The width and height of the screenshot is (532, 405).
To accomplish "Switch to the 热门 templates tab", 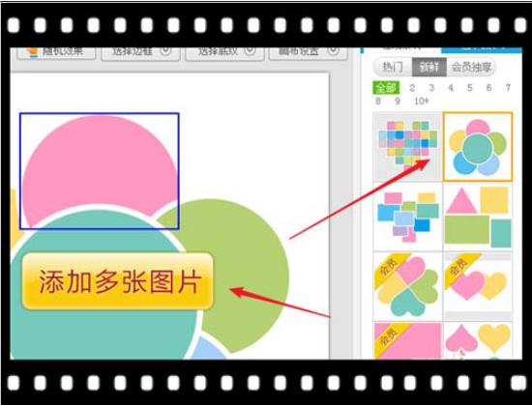I will 393,67.
